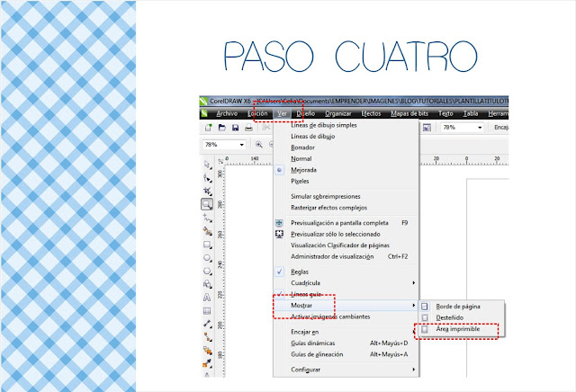
Task: Select the Polygon tool
Action: tap(207, 272)
